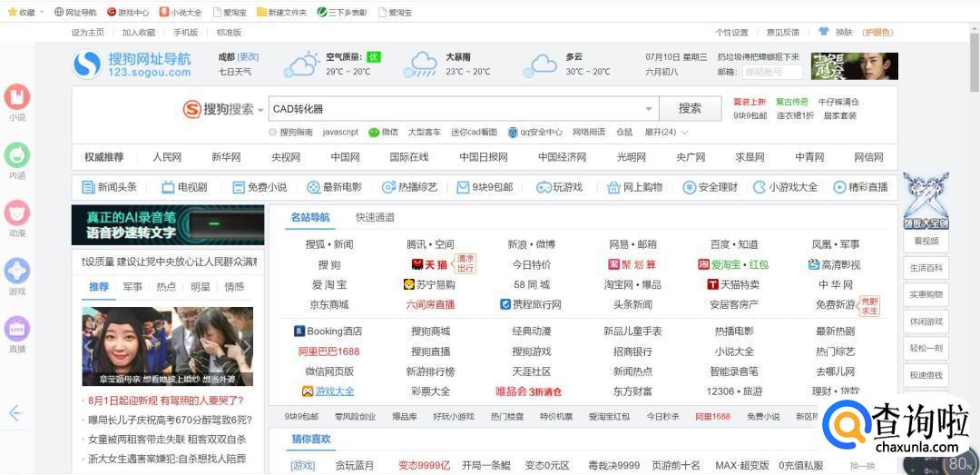The height and width of the screenshot is (475, 980).
Task: Open the search box suggestion dropdown arrow
Action: 649,109
